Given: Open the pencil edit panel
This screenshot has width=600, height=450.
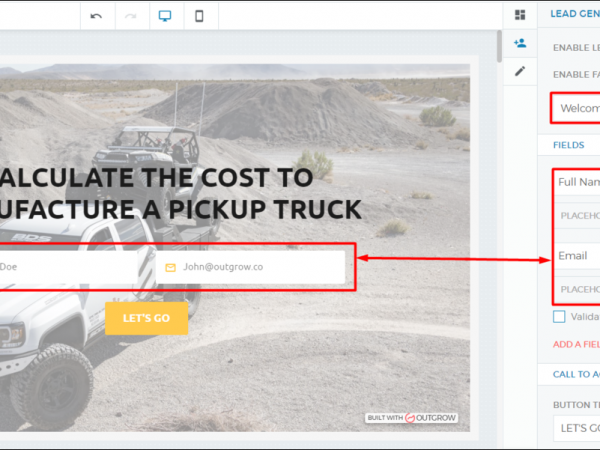Looking at the screenshot, I should (x=520, y=71).
